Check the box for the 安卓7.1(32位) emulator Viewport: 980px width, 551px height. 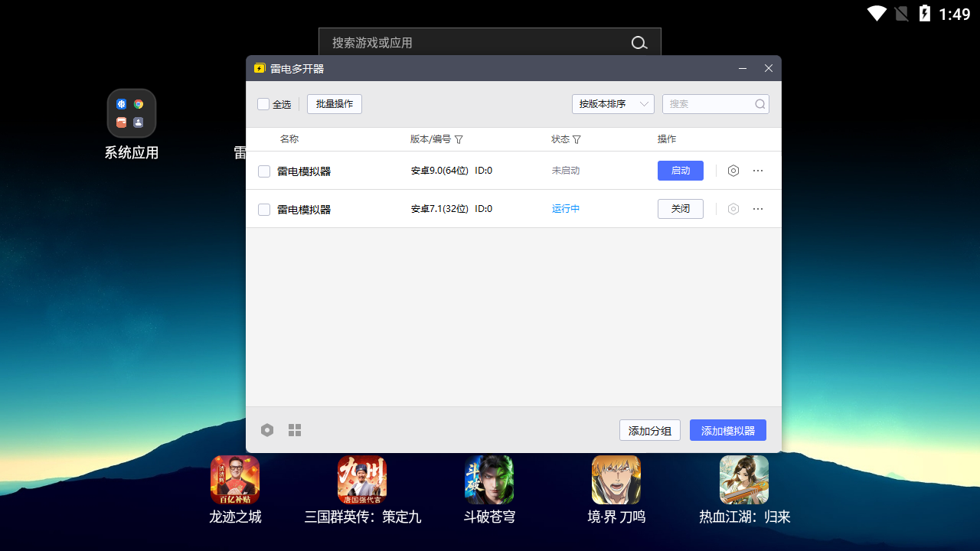click(264, 210)
